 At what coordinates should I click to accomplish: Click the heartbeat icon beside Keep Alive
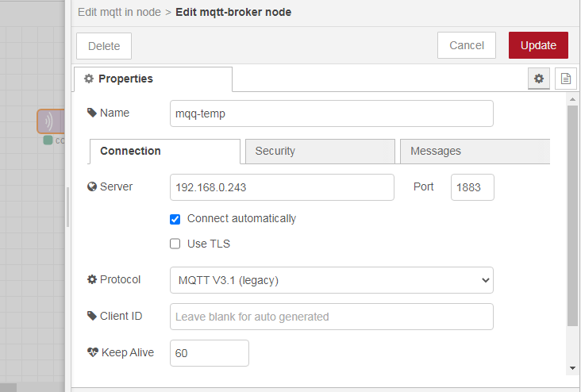pos(92,352)
